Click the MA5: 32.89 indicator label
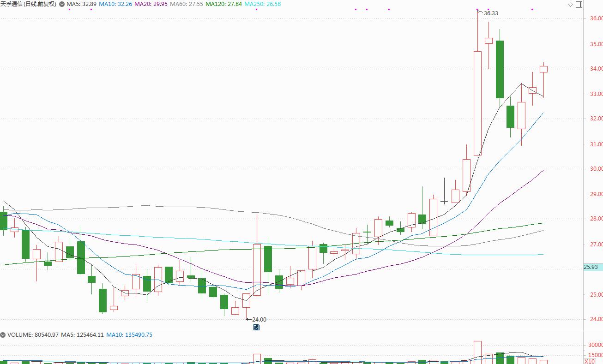The image size is (603, 364). click(x=82, y=4)
